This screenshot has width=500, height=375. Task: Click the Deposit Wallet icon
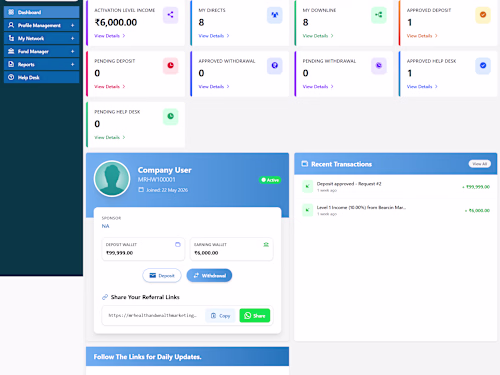[178, 244]
